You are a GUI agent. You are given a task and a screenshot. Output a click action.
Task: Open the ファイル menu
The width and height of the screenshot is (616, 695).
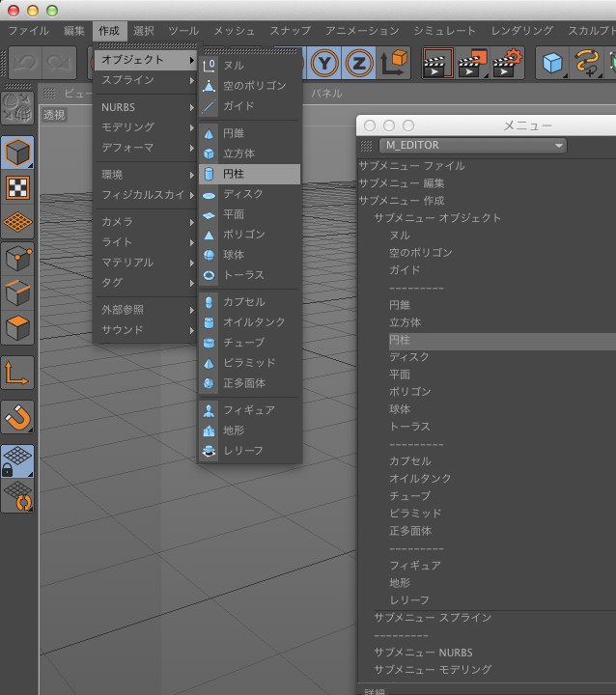(x=28, y=31)
